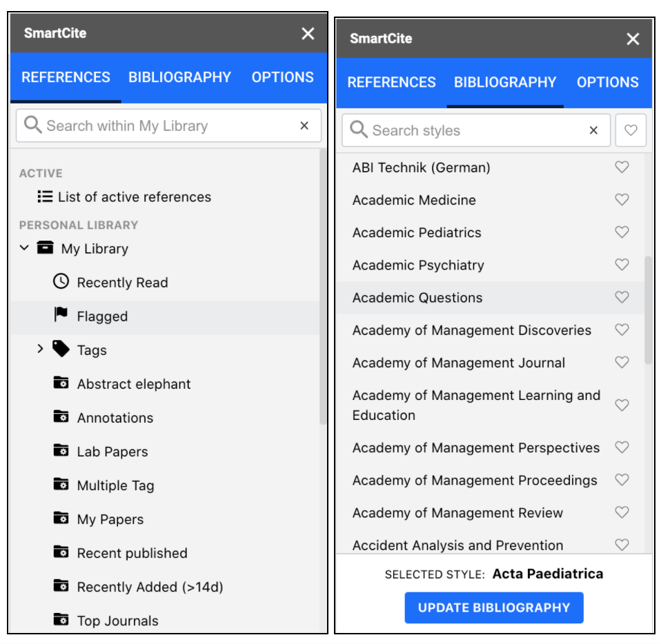This screenshot has width=661, height=644.
Task: Favorite the Academy of Management Journal style
Action: 622,362
